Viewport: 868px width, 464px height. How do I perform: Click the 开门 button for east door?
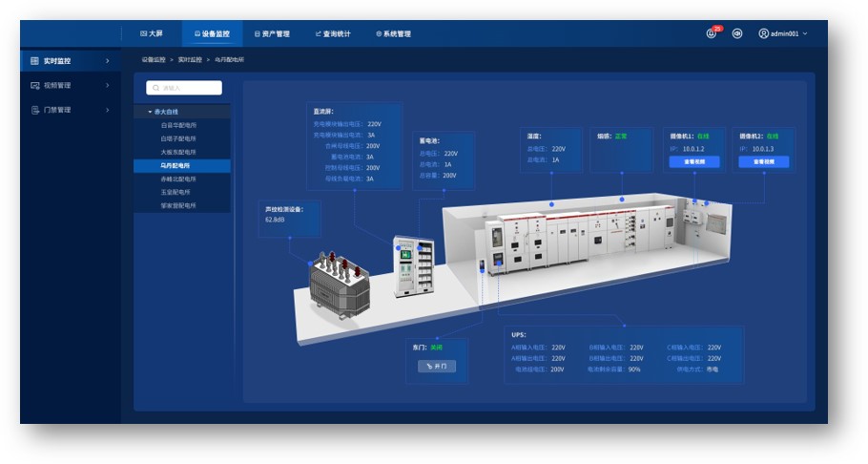coord(438,366)
